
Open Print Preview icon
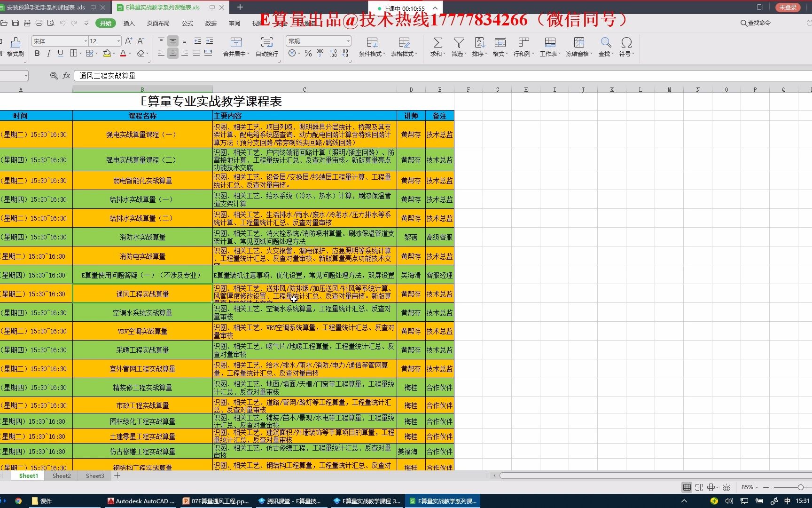[51, 23]
